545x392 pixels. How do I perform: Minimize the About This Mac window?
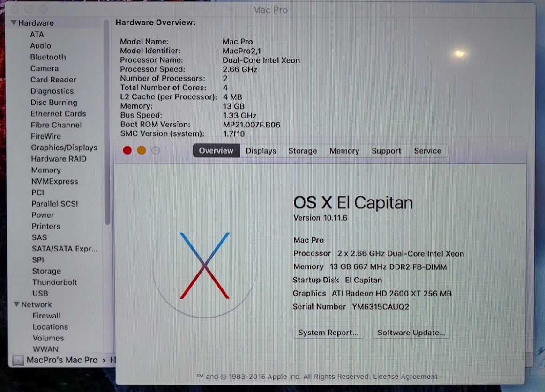(142, 150)
